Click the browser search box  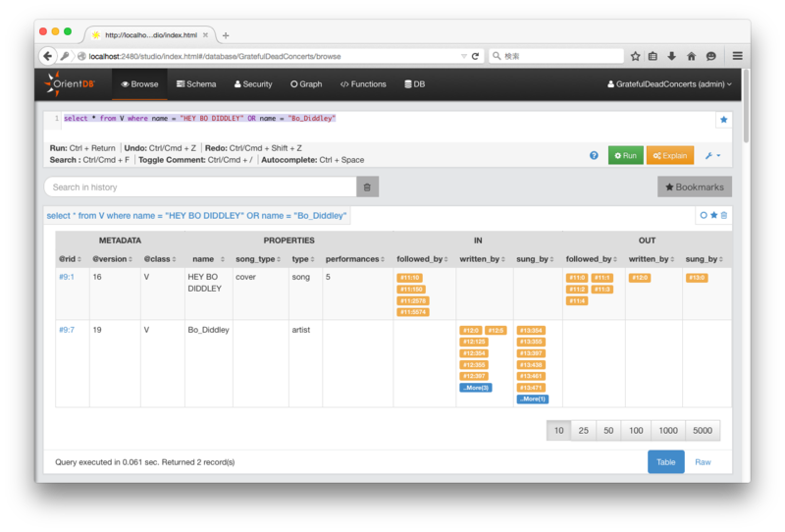tap(555, 56)
